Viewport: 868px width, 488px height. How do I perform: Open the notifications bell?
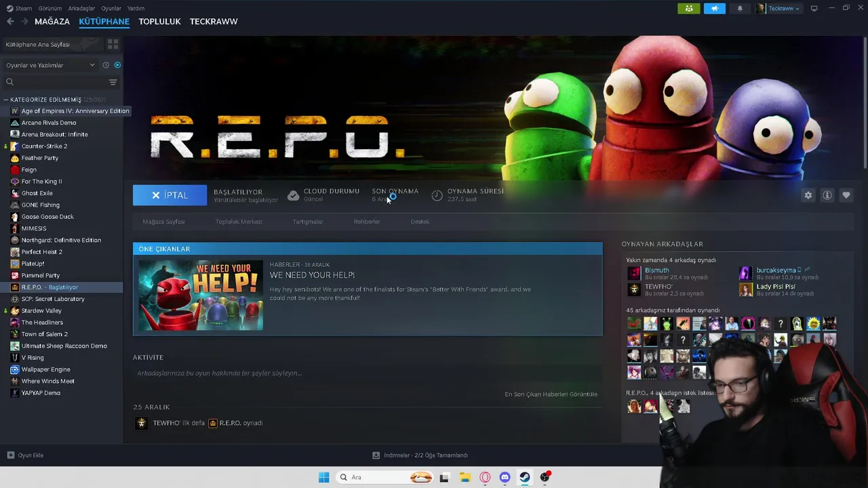(x=740, y=8)
